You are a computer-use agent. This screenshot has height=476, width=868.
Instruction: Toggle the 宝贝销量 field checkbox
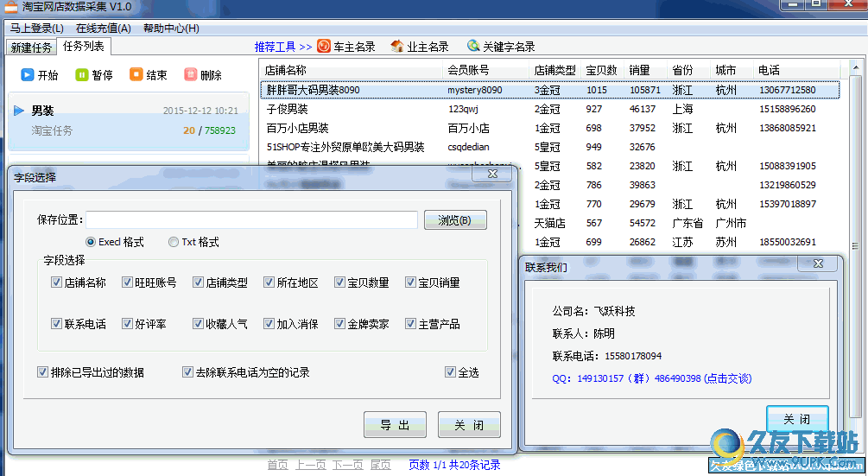[410, 282]
